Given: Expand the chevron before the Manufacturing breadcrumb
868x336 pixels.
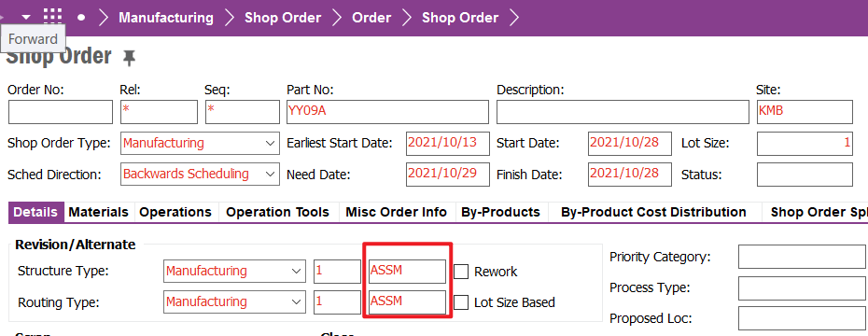Looking at the screenshot, I should [104, 18].
